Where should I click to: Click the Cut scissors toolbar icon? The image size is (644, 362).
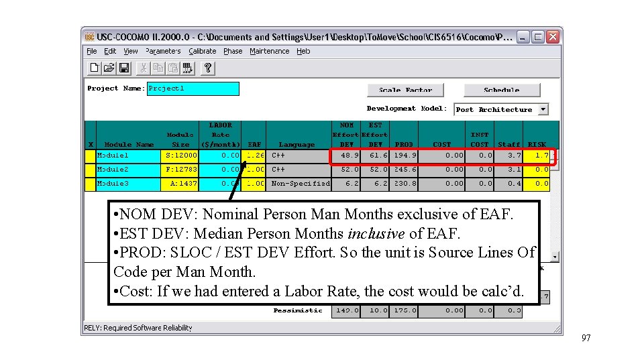(144, 68)
